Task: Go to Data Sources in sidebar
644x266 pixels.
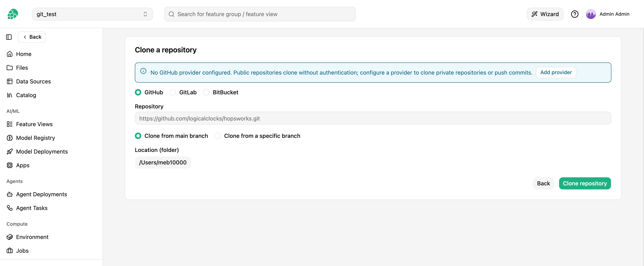Action: 33,82
